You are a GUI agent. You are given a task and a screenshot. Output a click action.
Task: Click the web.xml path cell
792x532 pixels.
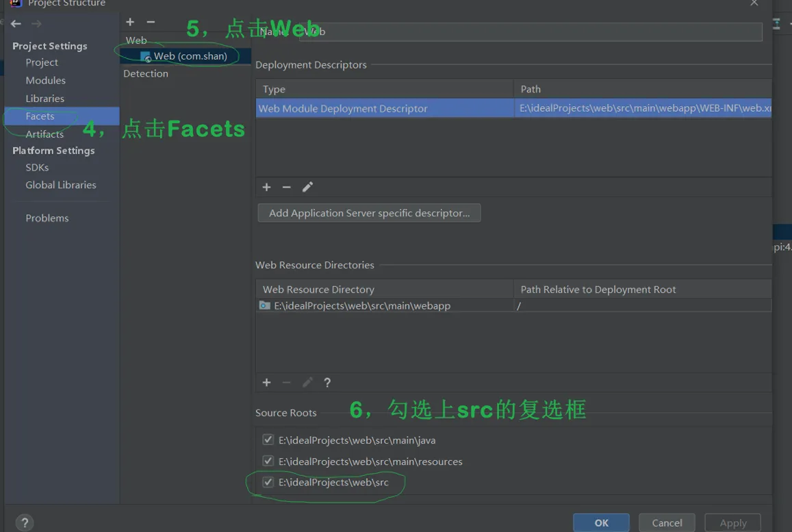pos(643,108)
